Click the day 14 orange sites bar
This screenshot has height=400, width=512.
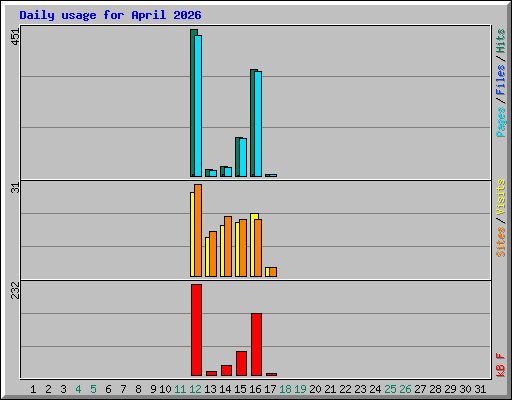228,246
